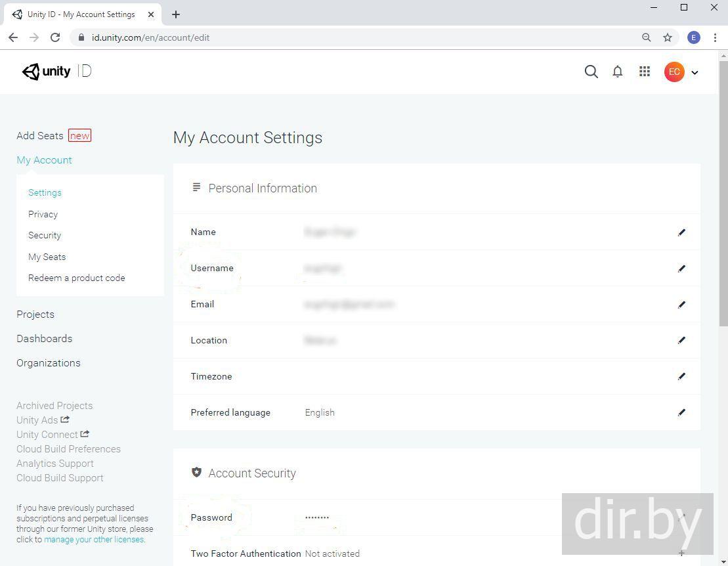Screen dimensions: 728x566
Task: Edit the Email field pencil
Action: tap(681, 305)
